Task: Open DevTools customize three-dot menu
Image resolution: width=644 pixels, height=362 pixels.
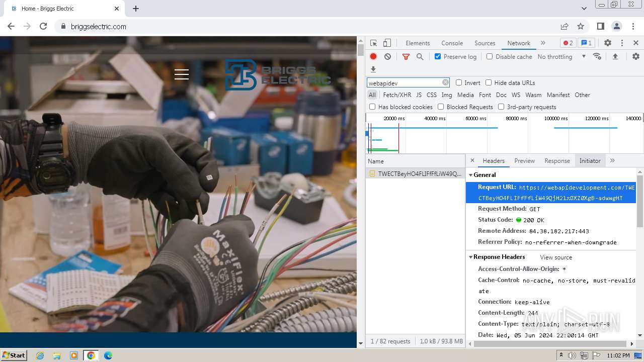Action: tap(622, 43)
